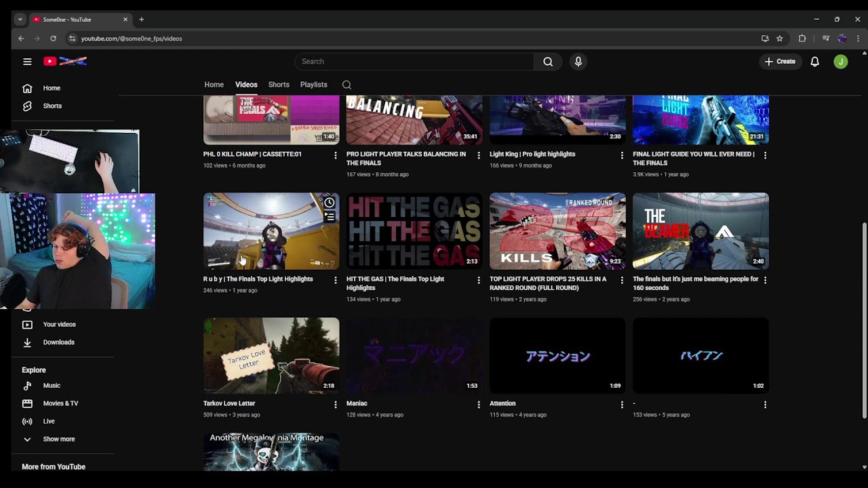Switch to the channel Home tab

coord(214,85)
